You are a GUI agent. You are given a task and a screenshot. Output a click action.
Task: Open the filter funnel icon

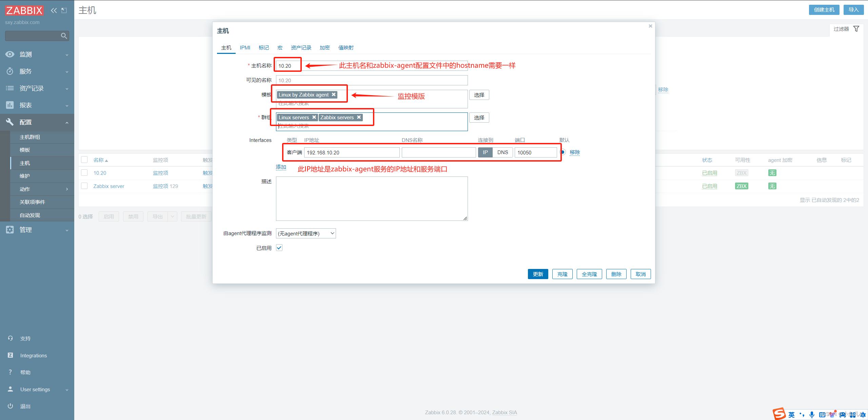click(x=856, y=29)
